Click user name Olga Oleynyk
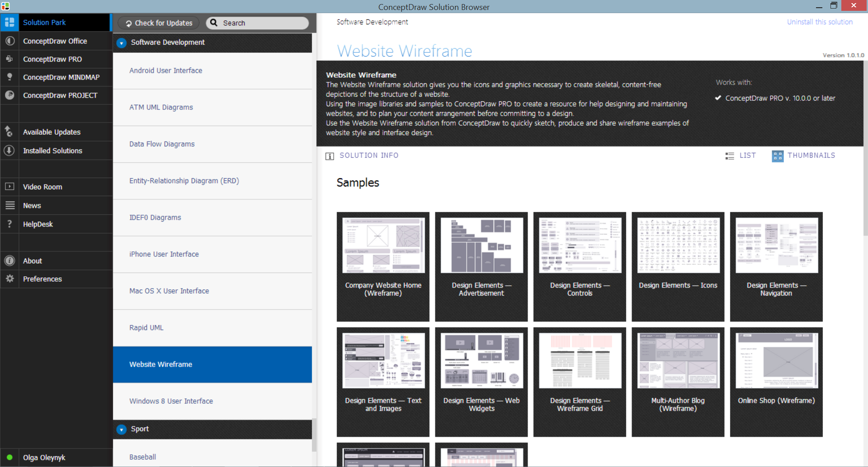This screenshot has height=467, width=868. (x=44, y=458)
